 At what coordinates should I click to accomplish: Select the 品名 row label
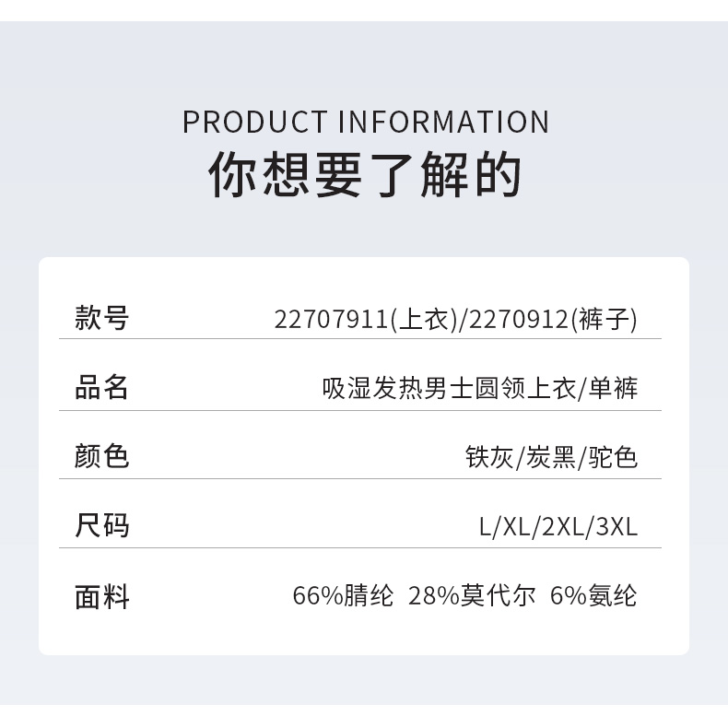pyautogui.click(x=101, y=387)
